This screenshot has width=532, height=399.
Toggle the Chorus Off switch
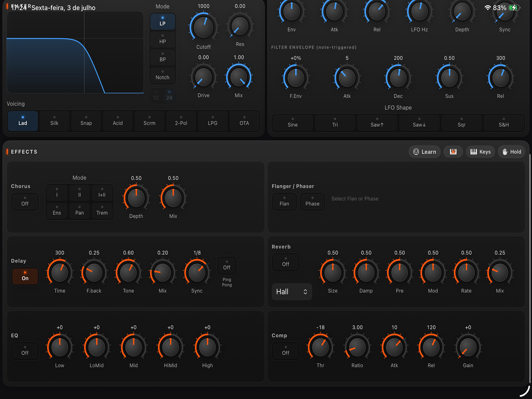pos(25,202)
